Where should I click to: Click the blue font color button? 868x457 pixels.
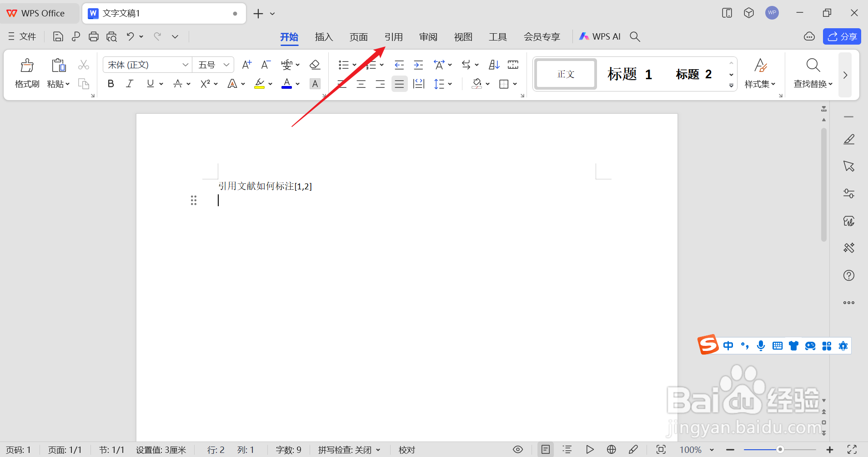click(x=286, y=84)
